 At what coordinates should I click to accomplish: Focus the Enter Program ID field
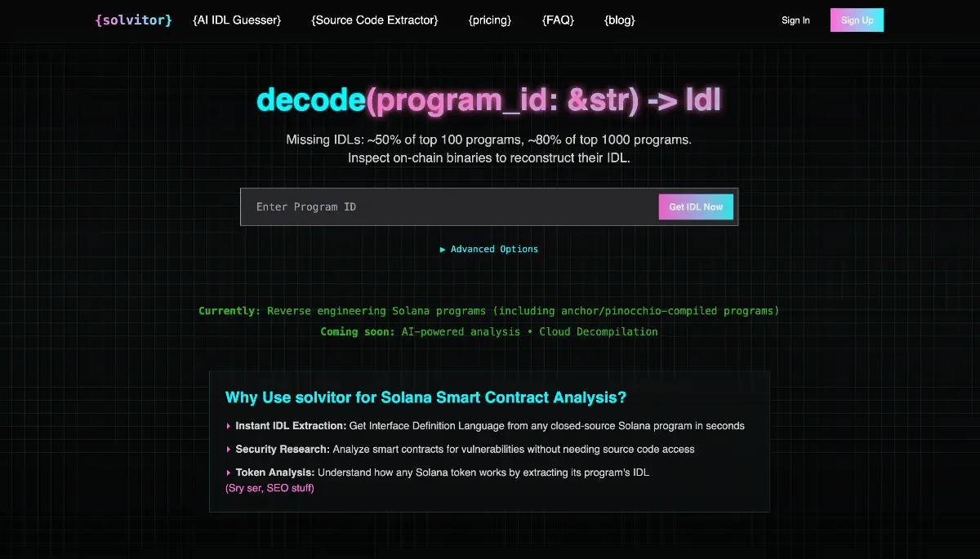point(449,207)
